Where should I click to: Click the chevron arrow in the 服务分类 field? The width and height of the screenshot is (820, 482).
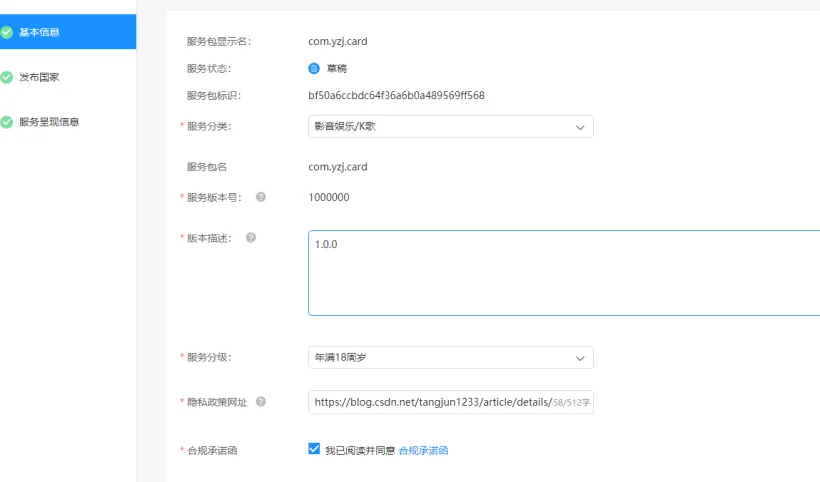580,127
